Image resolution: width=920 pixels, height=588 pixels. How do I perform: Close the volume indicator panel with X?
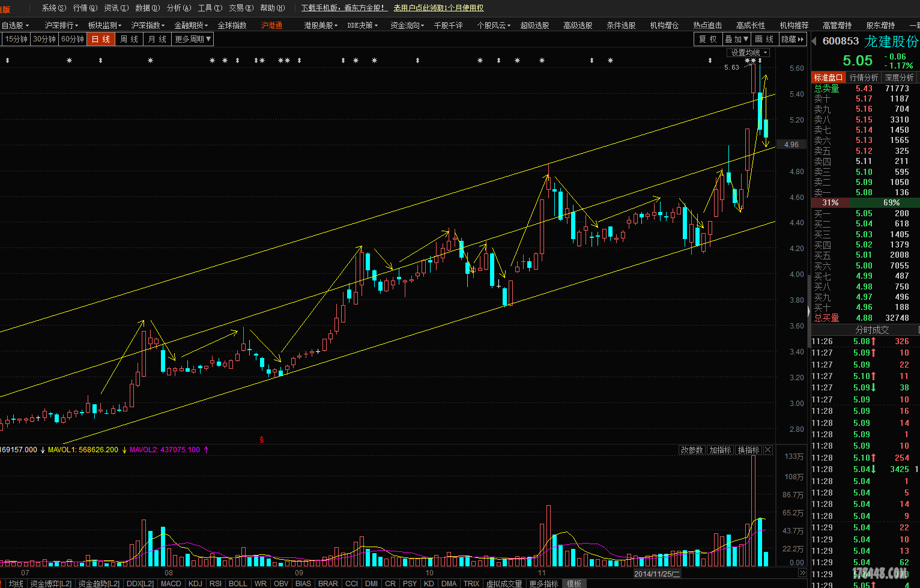768,450
